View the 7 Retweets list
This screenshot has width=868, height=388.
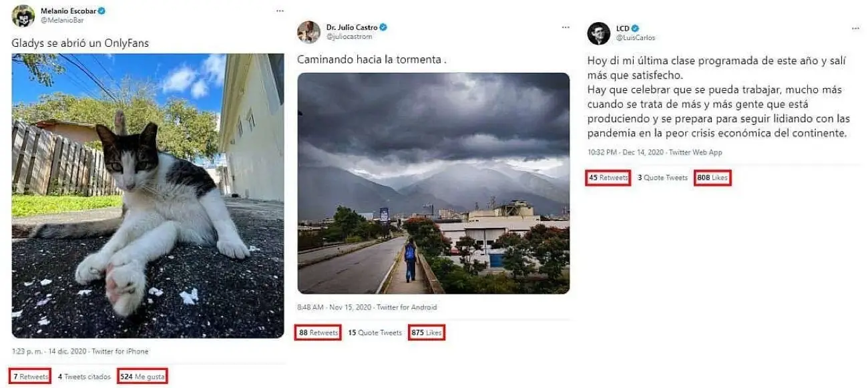pos(31,377)
